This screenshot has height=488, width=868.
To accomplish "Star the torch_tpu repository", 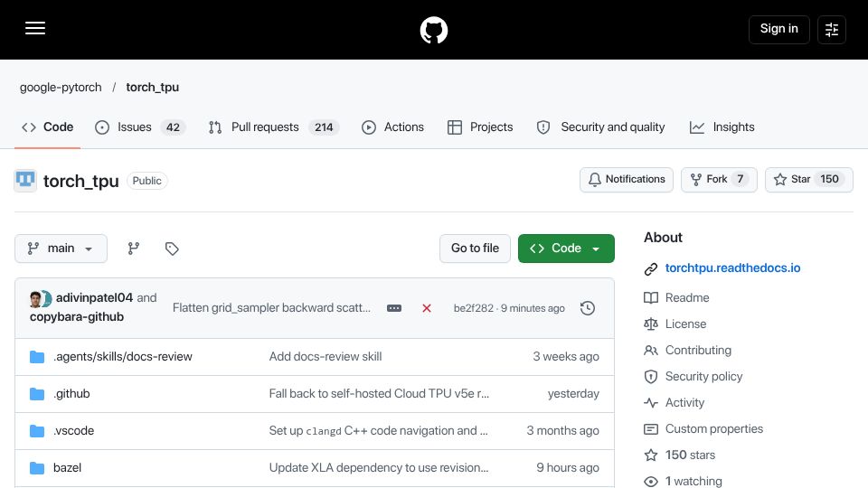I will pyautogui.click(x=808, y=179).
